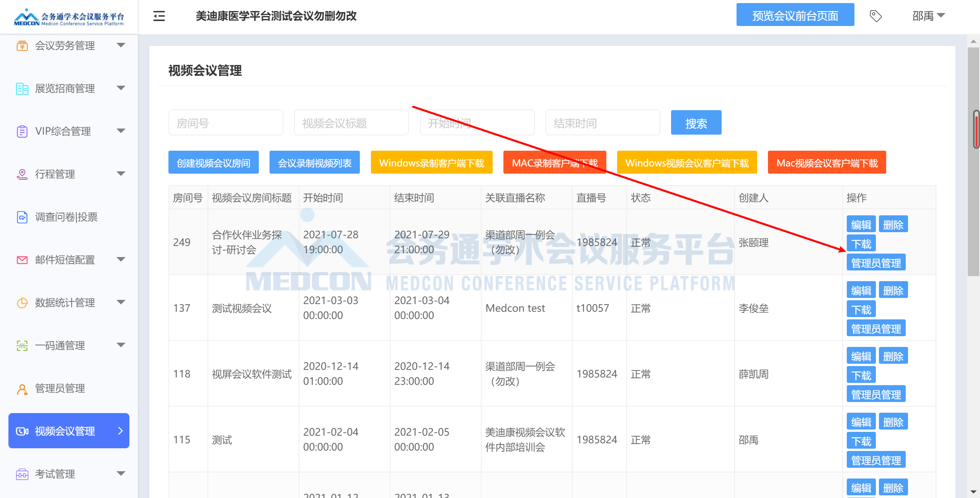The image size is (980, 498).
Task: Click 删除 for room 115
Action: (x=893, y=422)
